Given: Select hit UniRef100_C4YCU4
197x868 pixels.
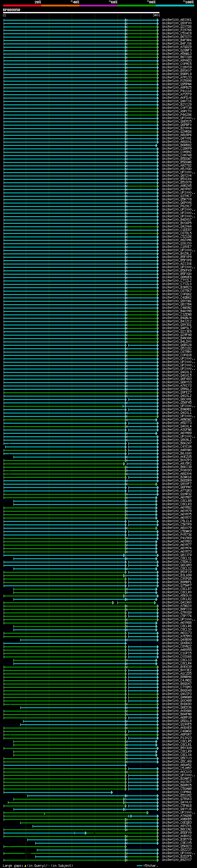Looking at the screenshot, I should click(177, 446).
